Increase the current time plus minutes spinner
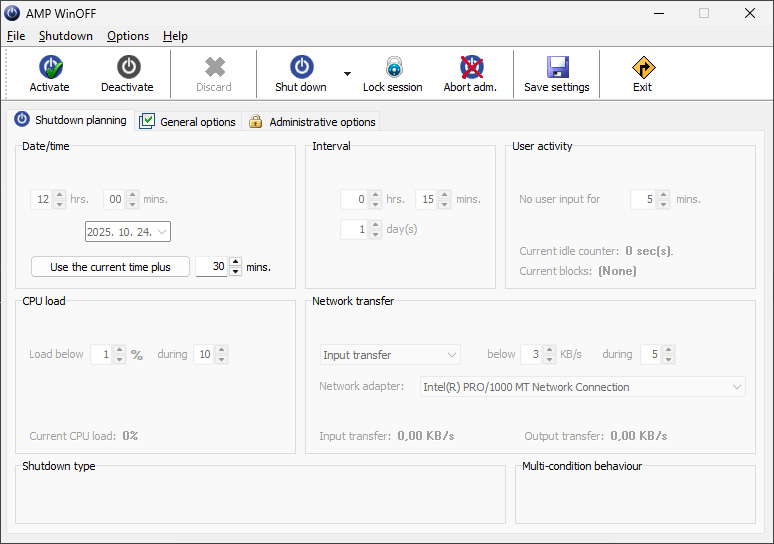 [236, 263]
